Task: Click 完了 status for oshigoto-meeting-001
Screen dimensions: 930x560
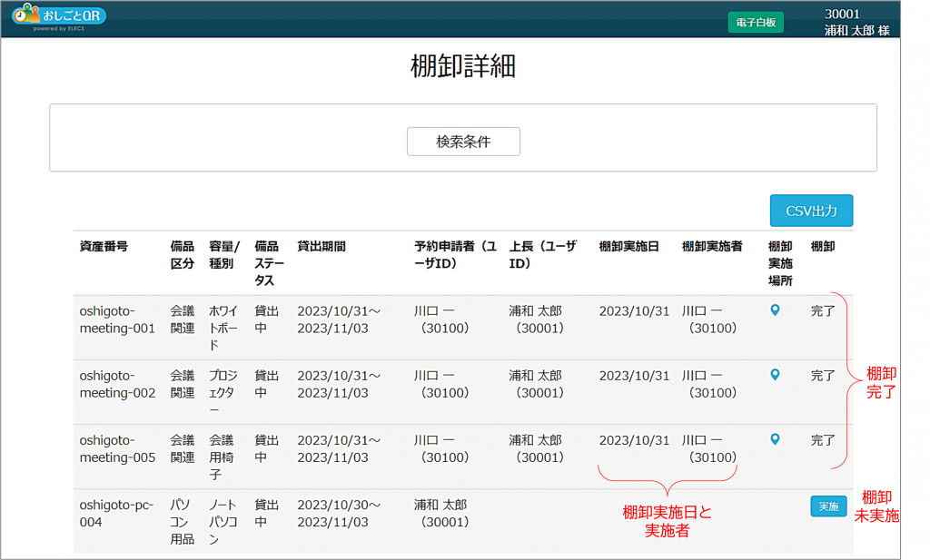Action: pyautogui.click(x=823, y=310)
